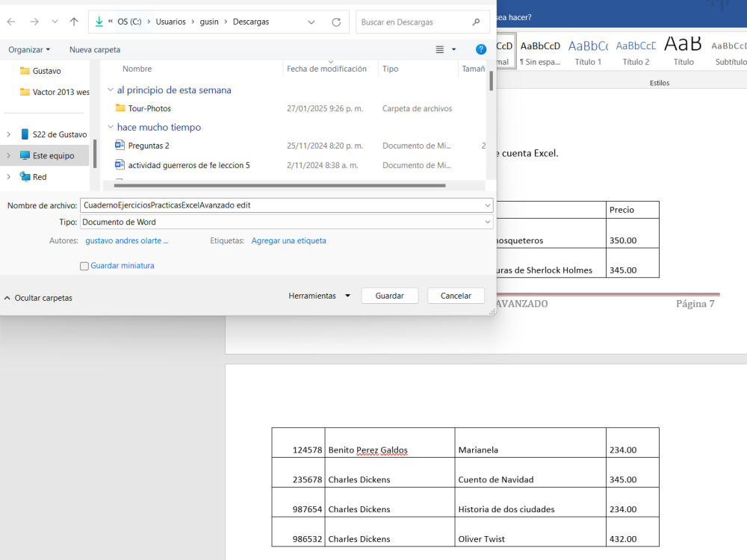Open the address bar history dropdown
This screenshot has width=747, height=560.
311,22
